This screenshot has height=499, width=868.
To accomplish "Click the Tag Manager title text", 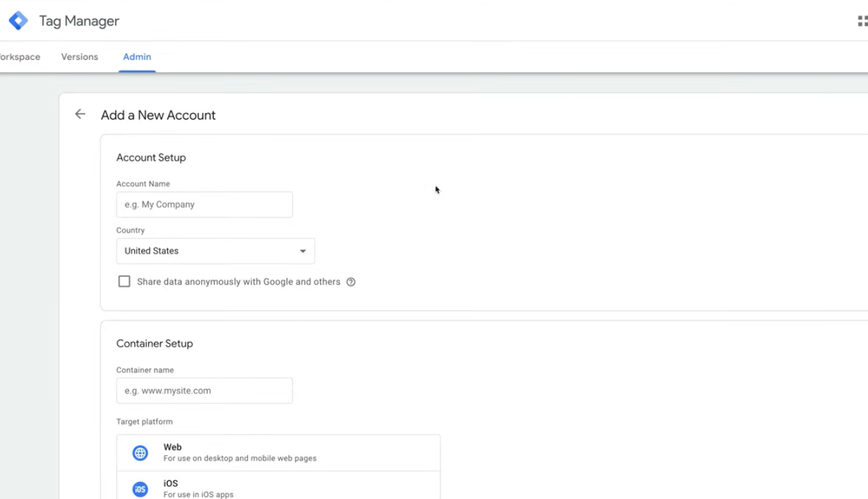I will [x=79, y=21].
